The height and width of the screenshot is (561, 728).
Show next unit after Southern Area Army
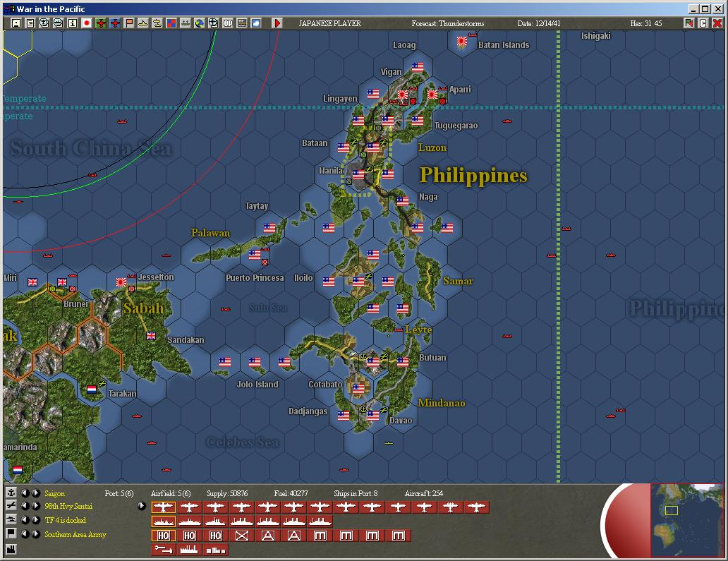point(35,534)
